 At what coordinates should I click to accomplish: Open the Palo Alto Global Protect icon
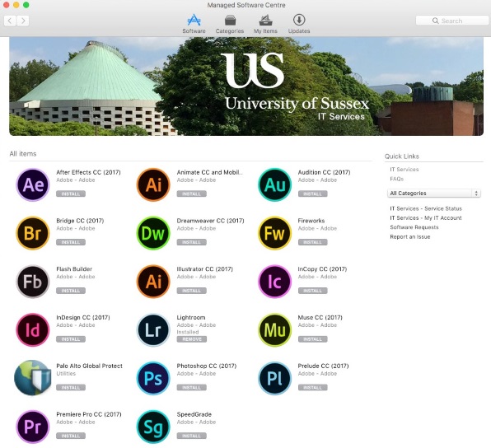tap(33, 377)
